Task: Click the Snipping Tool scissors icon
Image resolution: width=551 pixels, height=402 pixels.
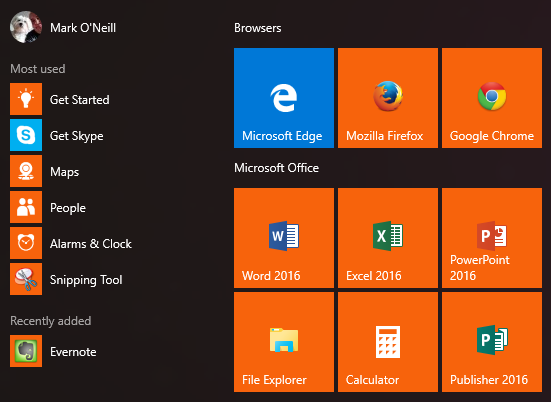Action: click(x=26, y=279)
